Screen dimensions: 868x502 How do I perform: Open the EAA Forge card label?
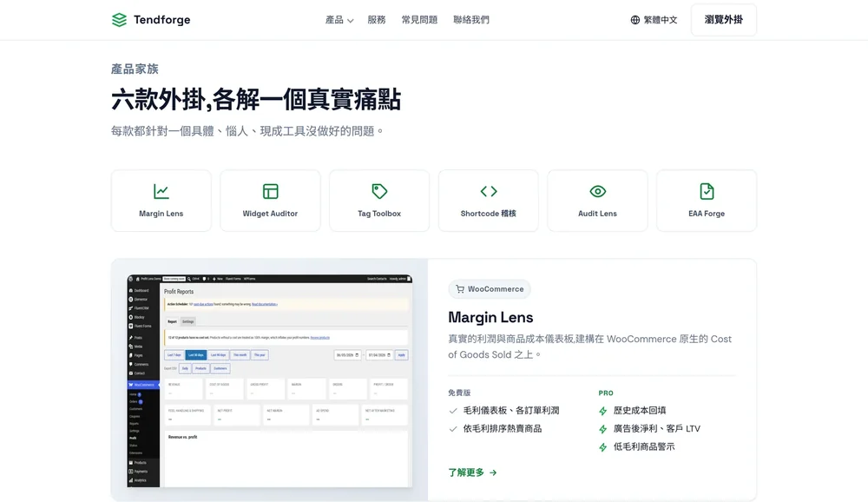pos(707,214)
